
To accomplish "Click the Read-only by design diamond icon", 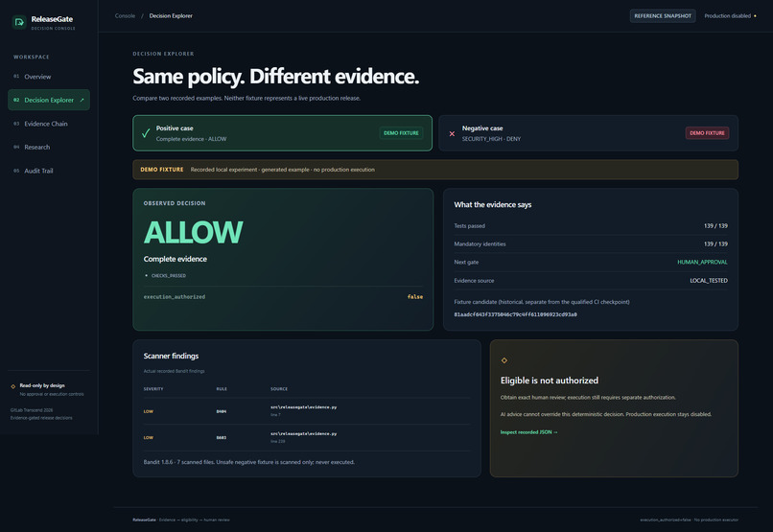I will click(13, 386).
